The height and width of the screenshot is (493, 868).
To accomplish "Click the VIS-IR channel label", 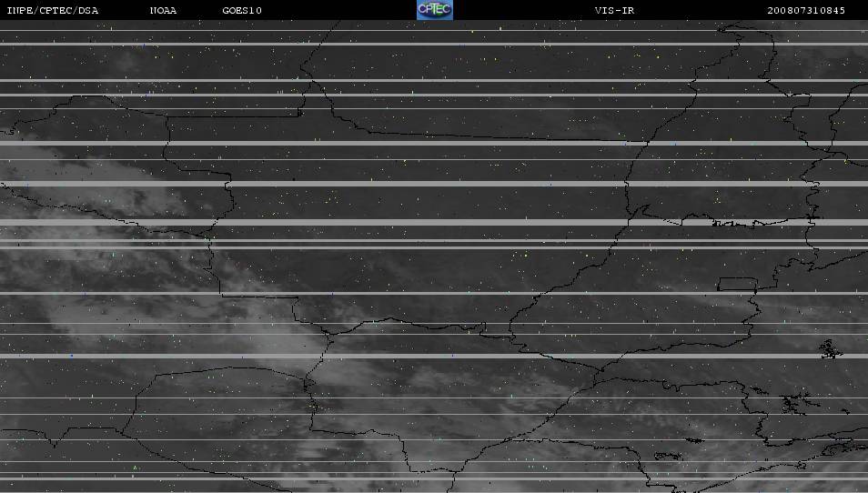I will 614,11.
